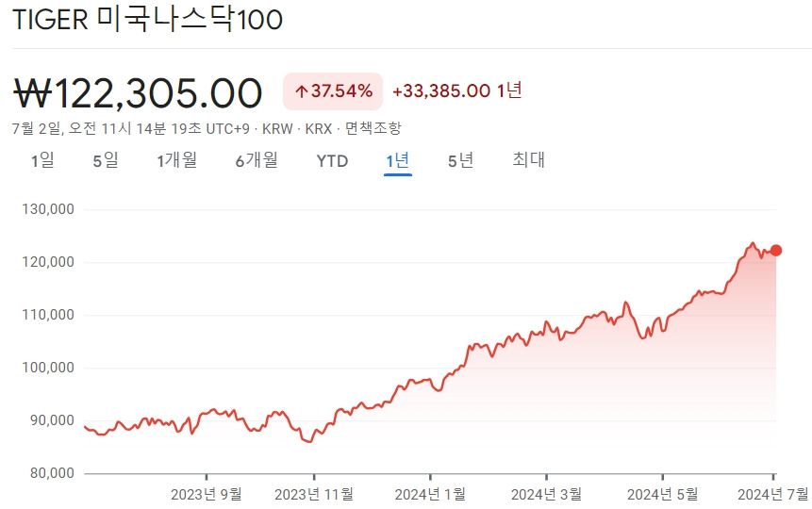The width and height of the screenshot is (812, 509).
Task: Click the 2024년 5월 axis marker
Action: tap(662, 494)
